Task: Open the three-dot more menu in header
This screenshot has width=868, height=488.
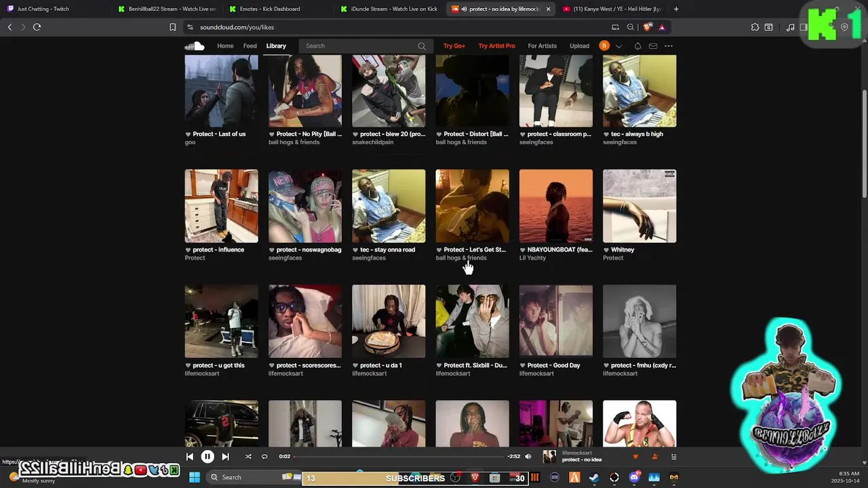Action: tap(669, 46)
